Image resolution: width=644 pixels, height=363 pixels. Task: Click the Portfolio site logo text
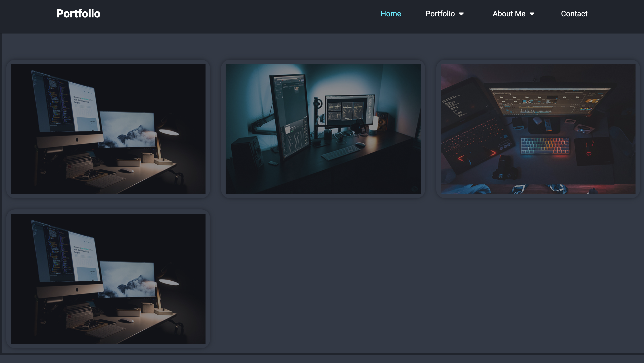pyautogui.click(x=78, y=14)
